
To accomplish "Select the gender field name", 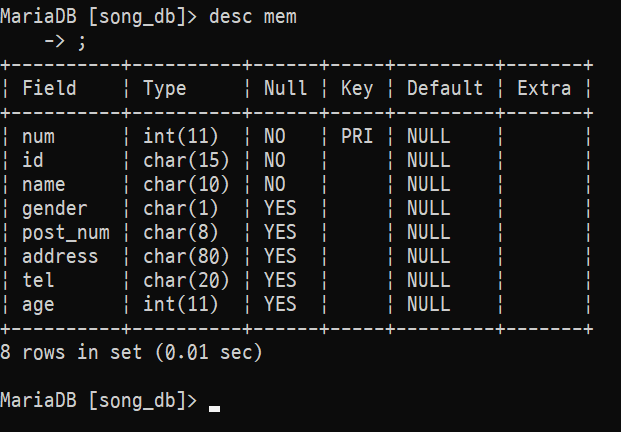I will click(55, 208).
